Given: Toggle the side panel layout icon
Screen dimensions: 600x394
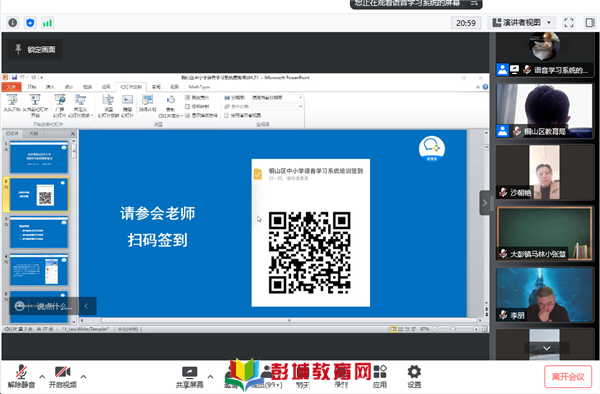Looking at the screenshot, I should pos(590,23).
